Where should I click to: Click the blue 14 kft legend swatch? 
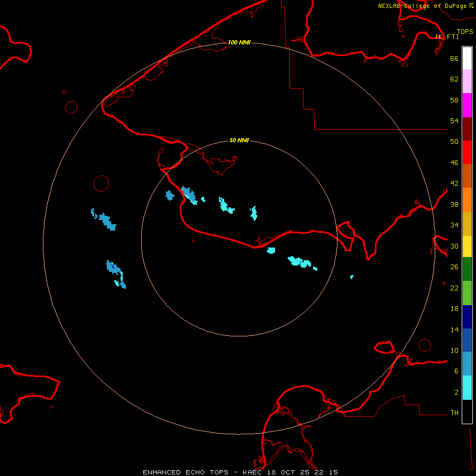(x=467, y=340)
